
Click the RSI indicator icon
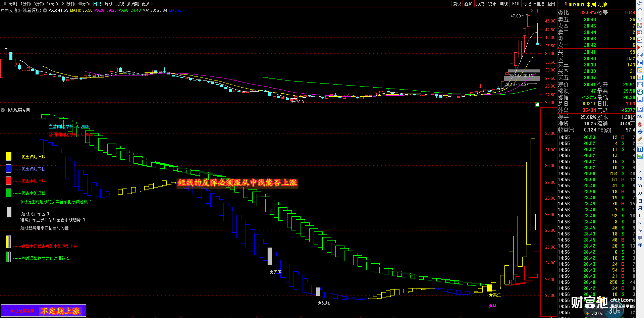pos(640,117)
